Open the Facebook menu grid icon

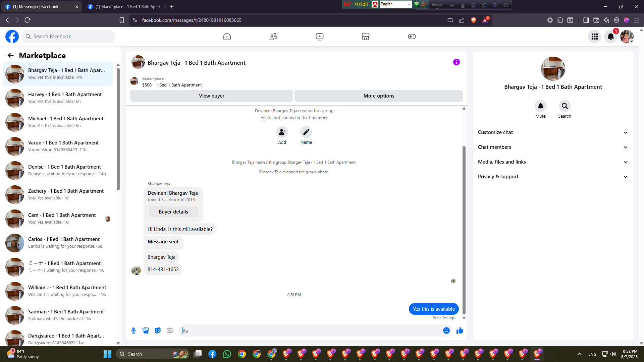(595, 37)
